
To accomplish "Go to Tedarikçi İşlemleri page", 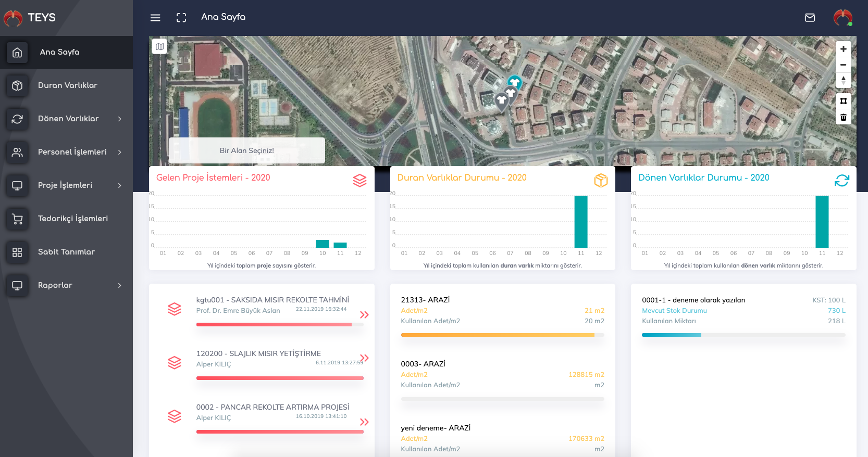I will pyautogui.click(x=72, y=219).
